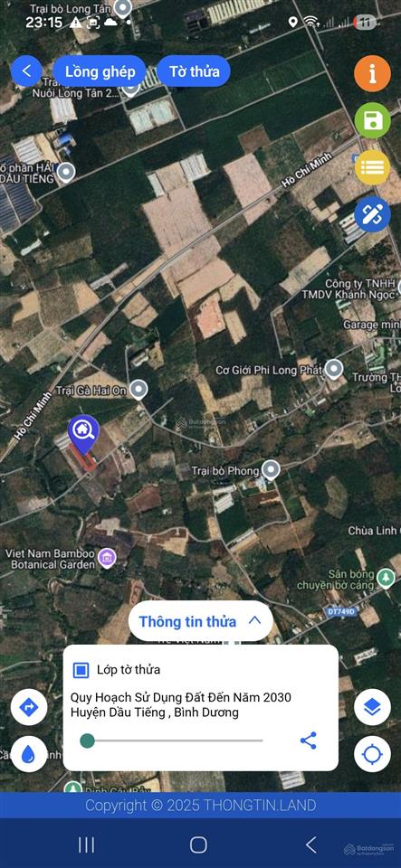Tap the orange info icon
401x868 pixels.
(372, 73)
